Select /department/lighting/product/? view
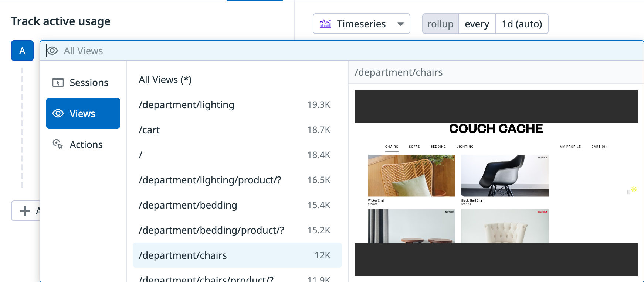The height and width of the screenshot is (282, 644). coord(237,180)
